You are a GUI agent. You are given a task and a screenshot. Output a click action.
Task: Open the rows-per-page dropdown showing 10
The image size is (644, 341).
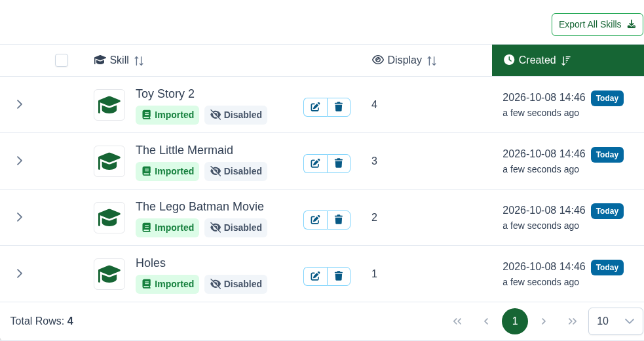tap(615, 321)
